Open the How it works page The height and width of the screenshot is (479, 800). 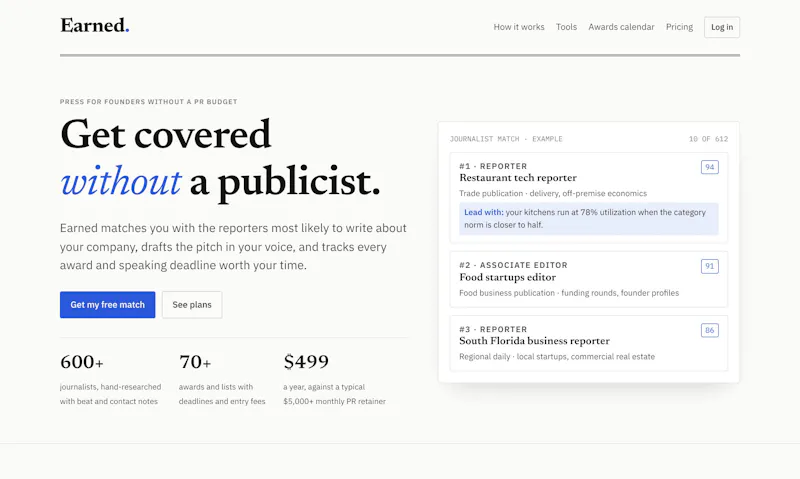(x=518, y=27)
